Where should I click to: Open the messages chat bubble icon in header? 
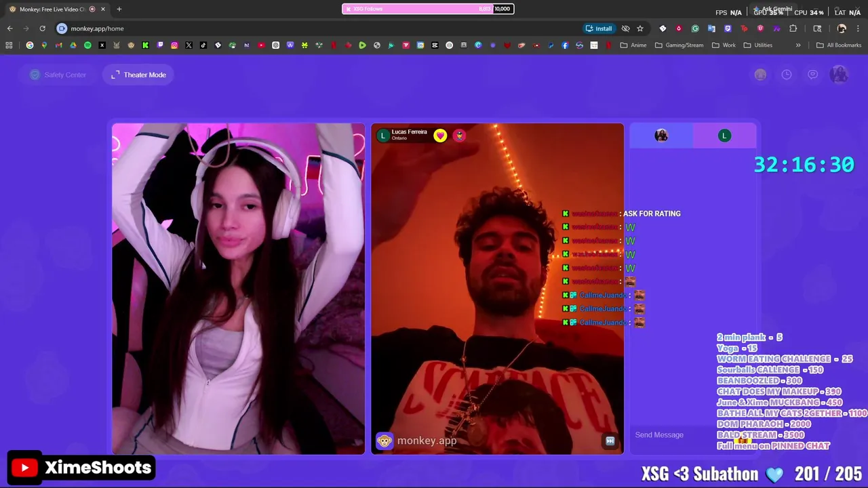point(812,75)
